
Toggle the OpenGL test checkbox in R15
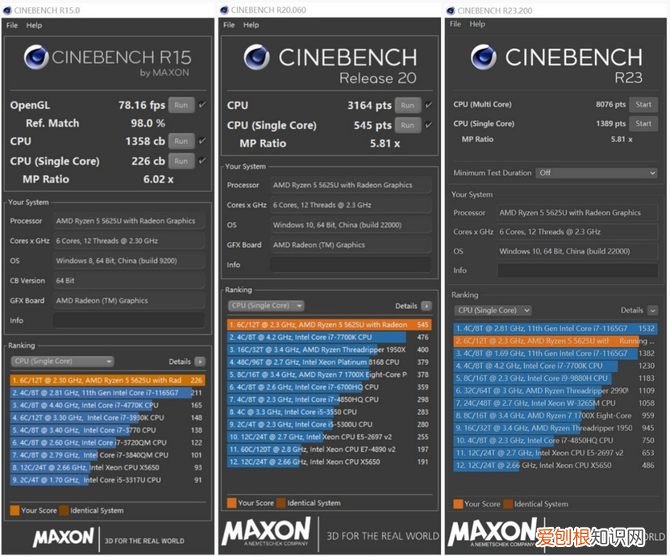(x=202, y=104)
